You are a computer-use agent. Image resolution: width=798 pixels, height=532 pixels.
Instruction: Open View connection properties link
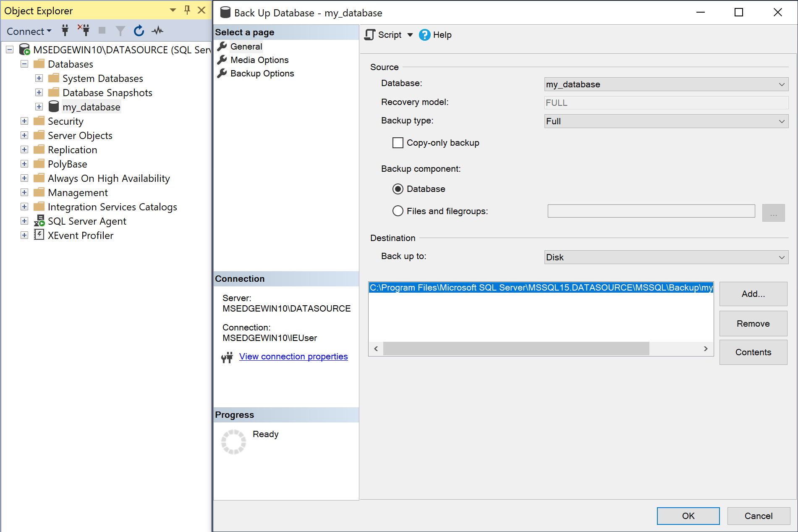coord(293,356)
